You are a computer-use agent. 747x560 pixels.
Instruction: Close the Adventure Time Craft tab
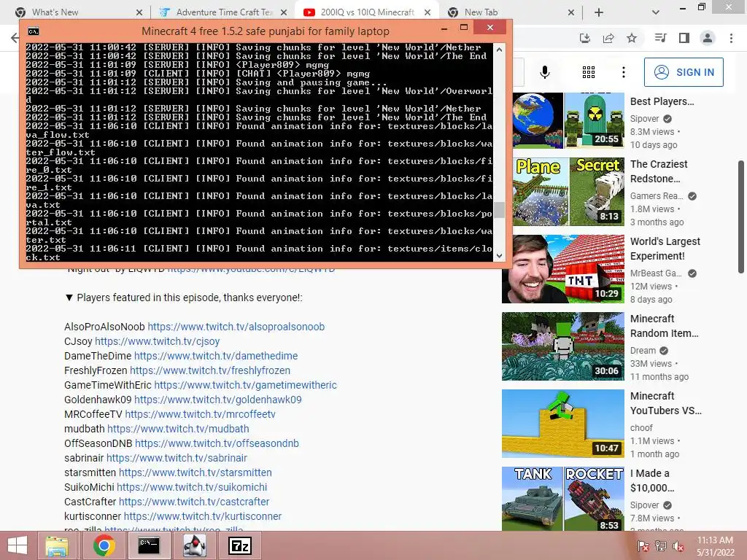pos(284,12)
